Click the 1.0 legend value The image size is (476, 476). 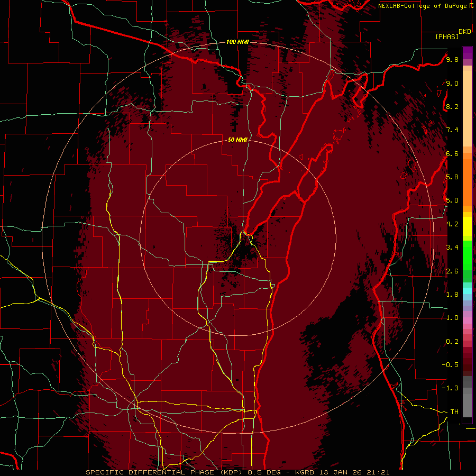pos(452,318)
